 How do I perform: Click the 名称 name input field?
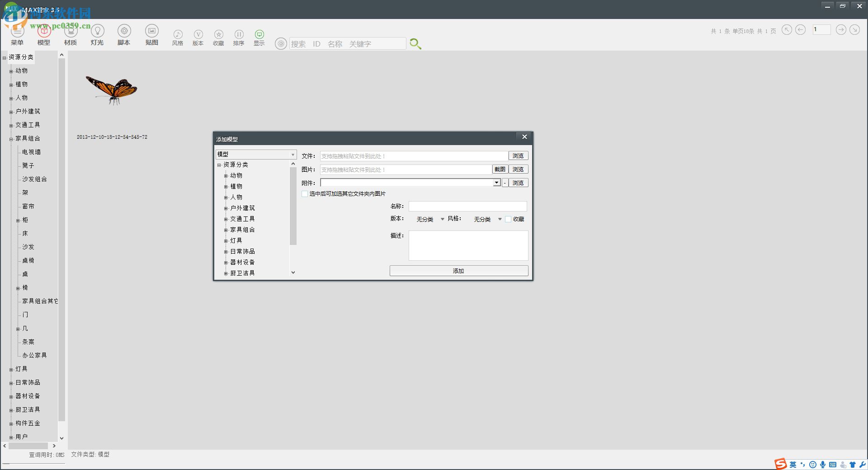coord(467,207)
